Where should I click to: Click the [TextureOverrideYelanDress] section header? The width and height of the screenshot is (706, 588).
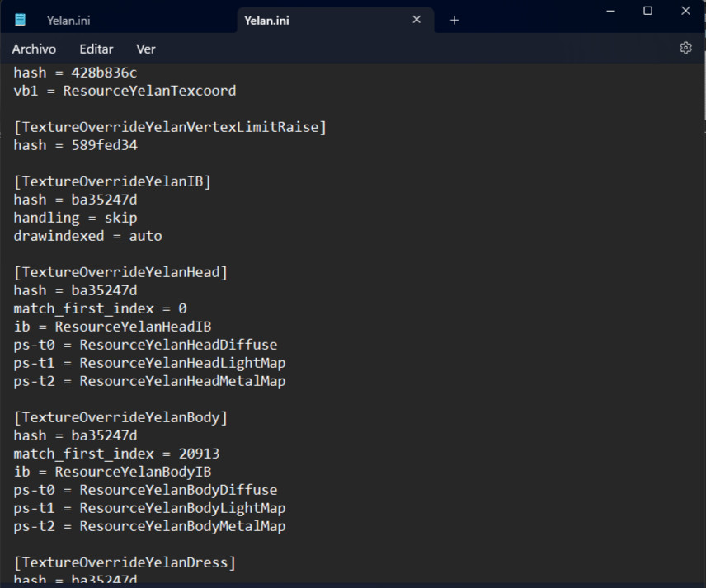pos(125,562)
